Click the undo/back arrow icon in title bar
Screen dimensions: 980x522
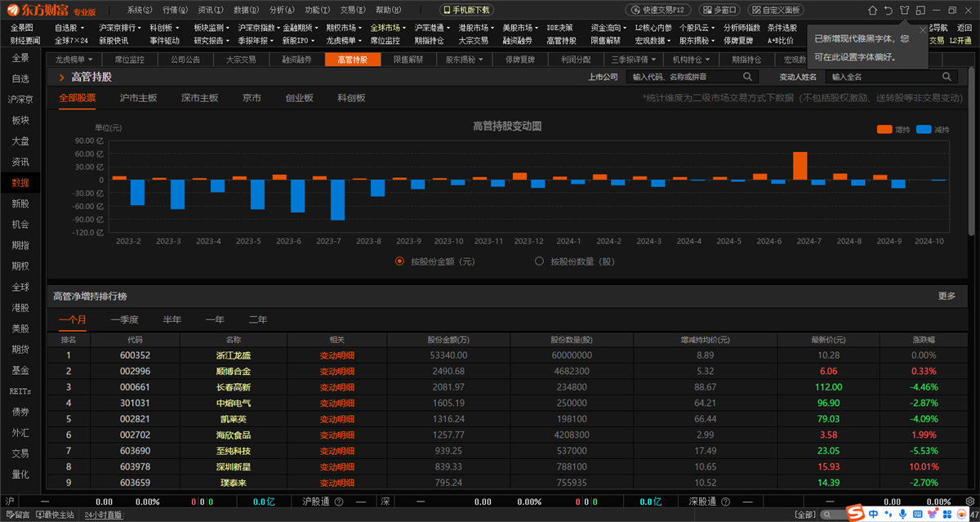888,10
